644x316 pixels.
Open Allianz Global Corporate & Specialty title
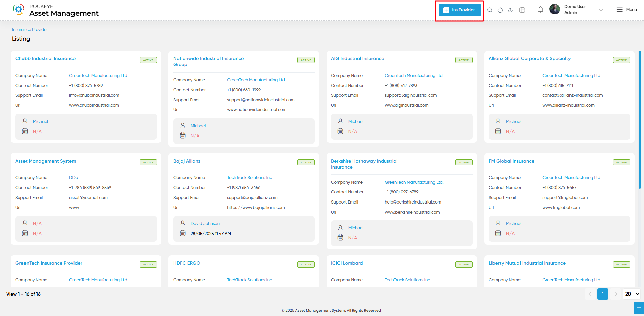point(530,58)
